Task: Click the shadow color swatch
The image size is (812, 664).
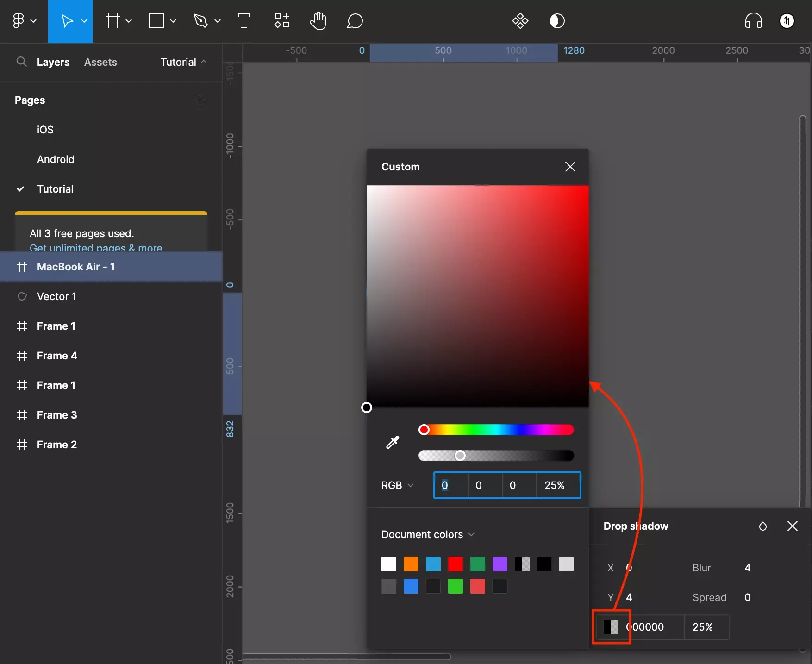Action: 611,627
